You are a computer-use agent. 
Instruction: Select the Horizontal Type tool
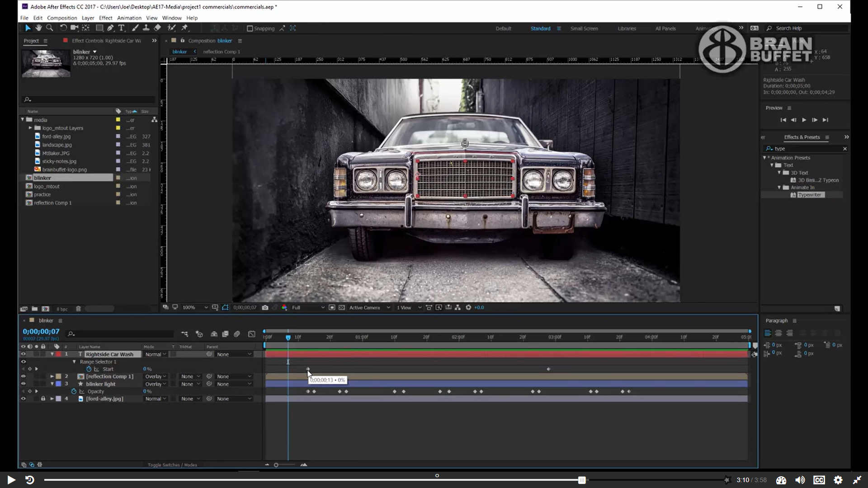pyautogui.click(x=121, y=28)
